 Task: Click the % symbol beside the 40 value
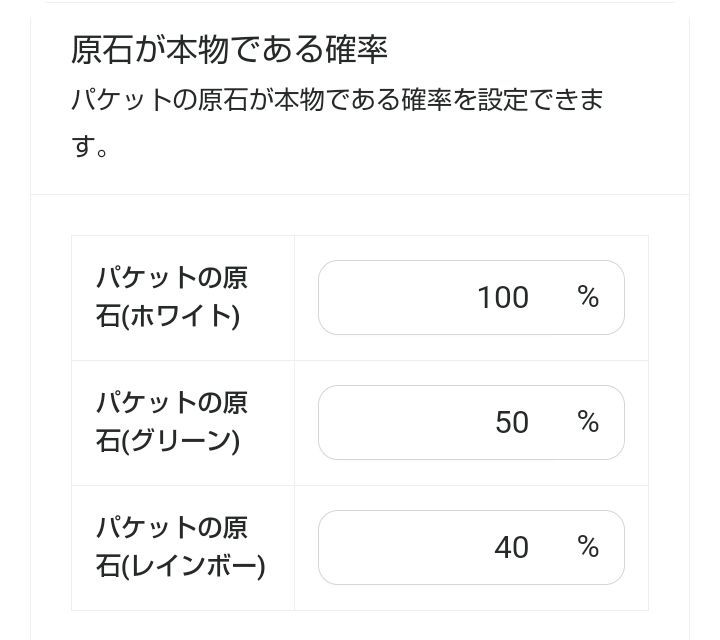click(x=588, y=547)
